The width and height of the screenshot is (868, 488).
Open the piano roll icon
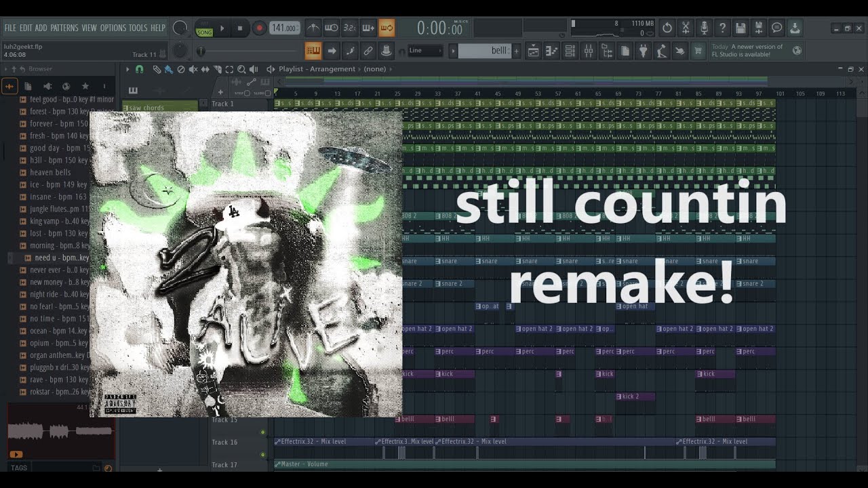(x=552, y=51)
